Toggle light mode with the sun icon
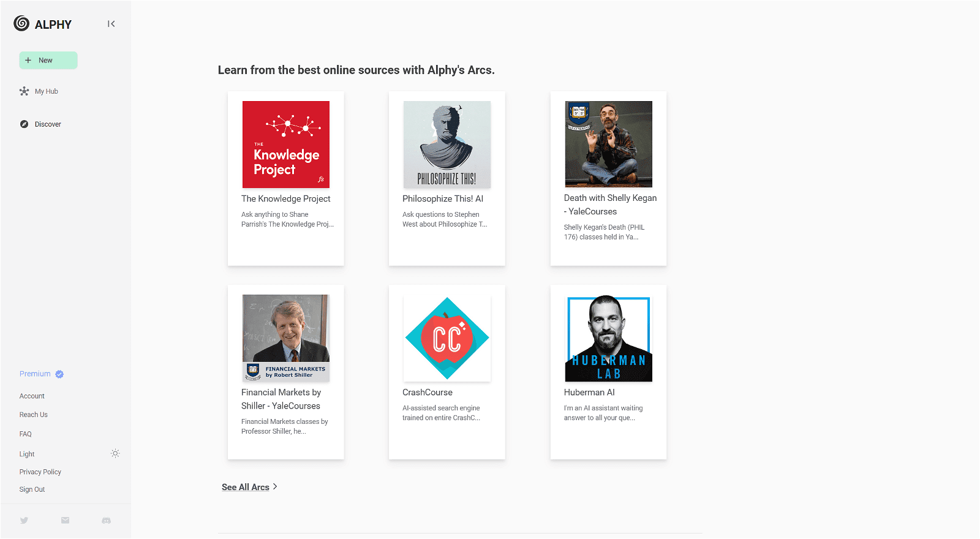The height and width of the screenshot is (539, 980). coord(115,454)
